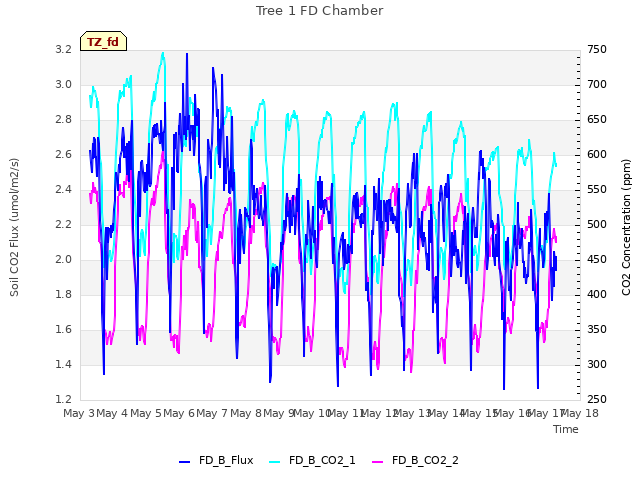Toggle the FD_B_CO2_2 legend entry

point(416,460)
